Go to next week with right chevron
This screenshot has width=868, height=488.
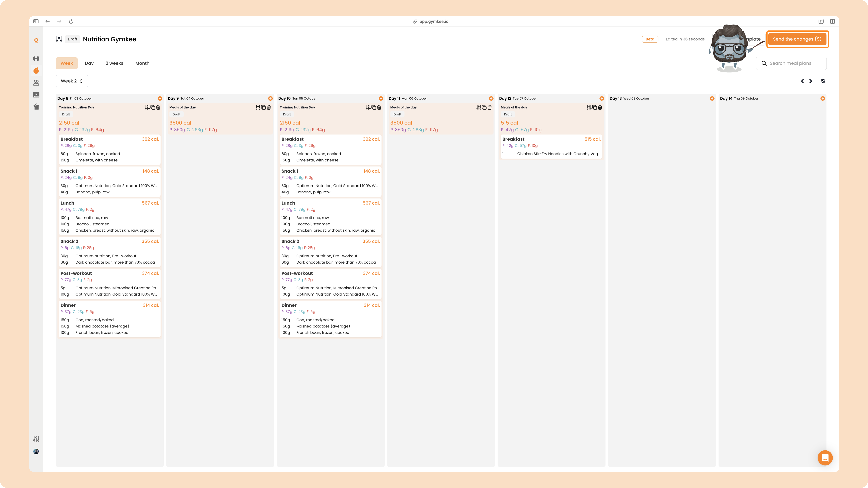point(811,81)
